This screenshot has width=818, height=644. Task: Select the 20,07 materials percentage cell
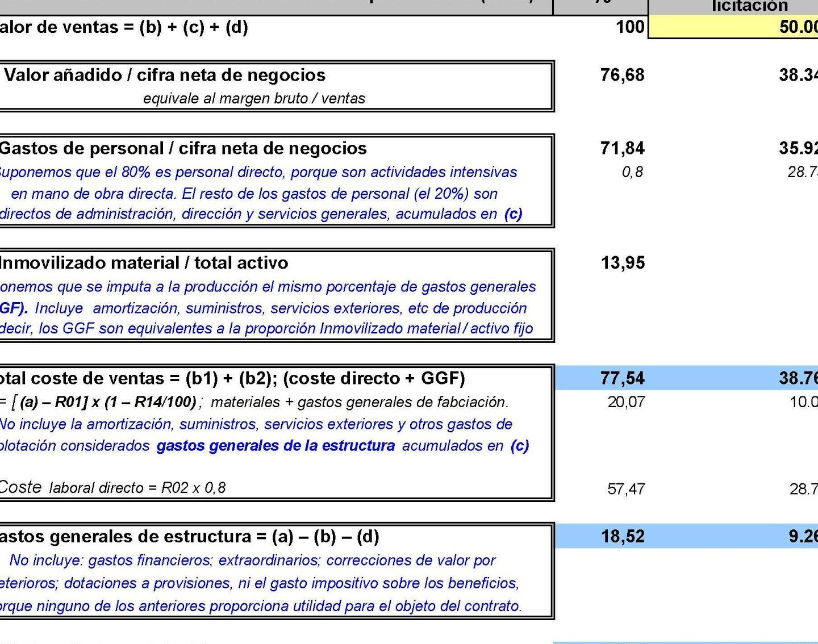(626, 402)
